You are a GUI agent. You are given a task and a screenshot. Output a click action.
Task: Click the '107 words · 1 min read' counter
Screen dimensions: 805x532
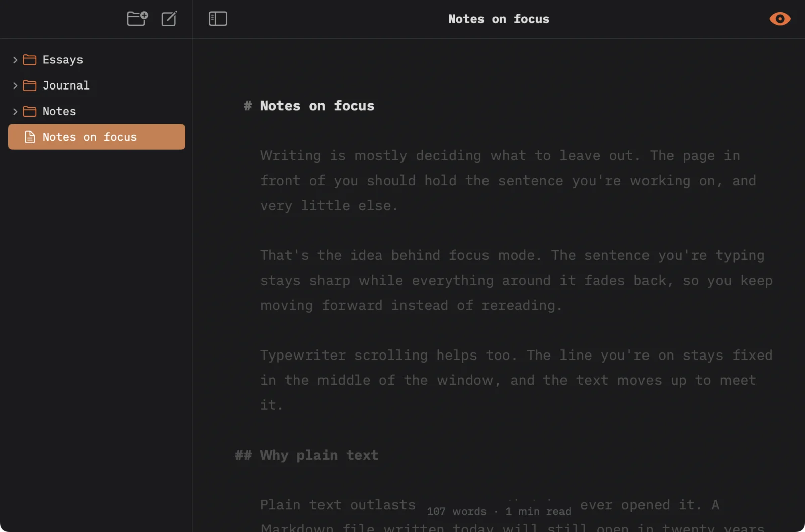(499, 511)
